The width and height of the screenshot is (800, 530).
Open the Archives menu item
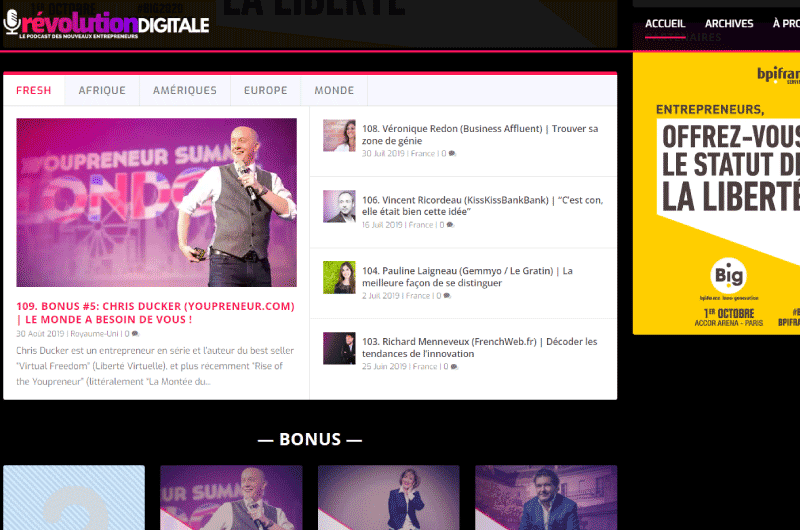(x=729, y=23)
